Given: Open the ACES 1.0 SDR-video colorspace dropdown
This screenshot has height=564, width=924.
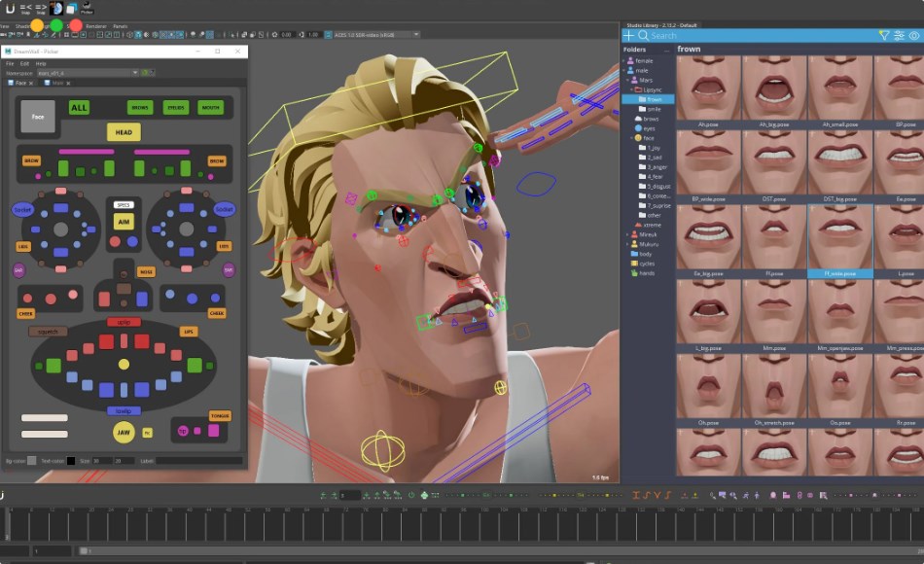Looking at the screenshot, I should [x=415, y=32].
